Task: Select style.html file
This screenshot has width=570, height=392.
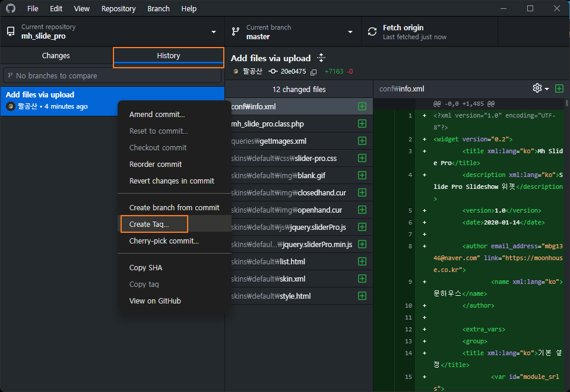Action: (x=299, y=296)
